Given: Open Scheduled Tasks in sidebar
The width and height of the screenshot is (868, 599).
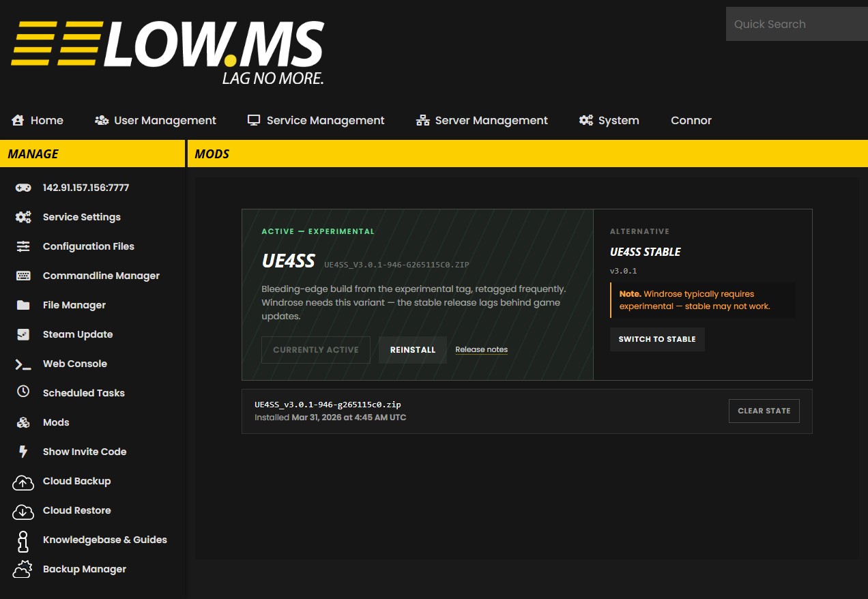Looking at the screenshot, I should coord(84,393).
